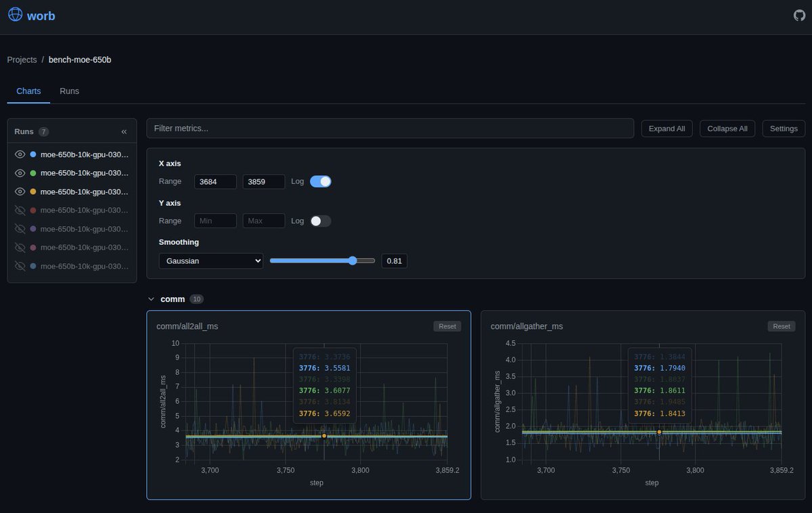Image resolution: width=812 pixels, height=513 pixels.
Task: Show the pink-dot run via crossed eye
Action: point(20,248)
